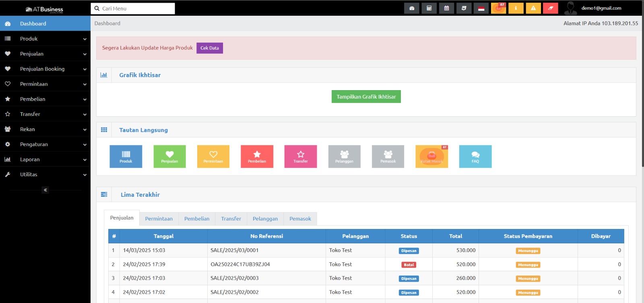Click the Alamat IP Anda text
The width and height of the screenshot is (644, 303).
601,23
